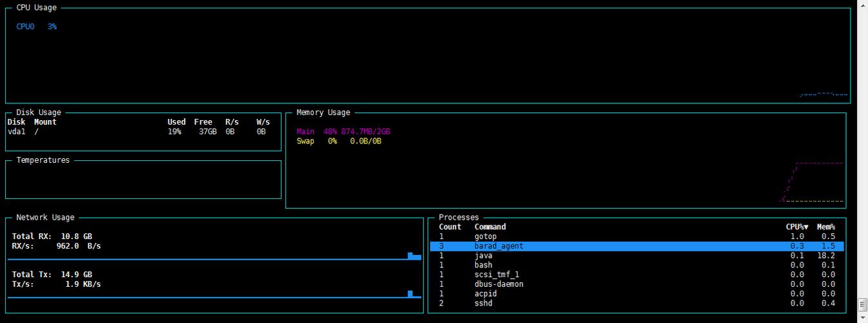Click the Network Usage panel title
Viewport: 868px width, 323px height.
(45, 218)
